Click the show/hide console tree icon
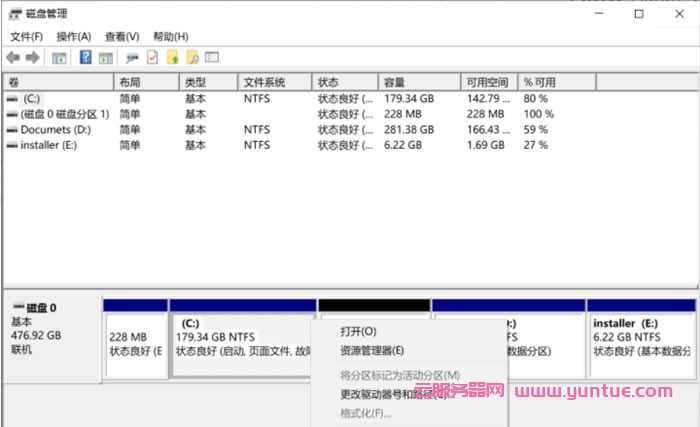The image size is (700, 427). click(x=60, y=58)
